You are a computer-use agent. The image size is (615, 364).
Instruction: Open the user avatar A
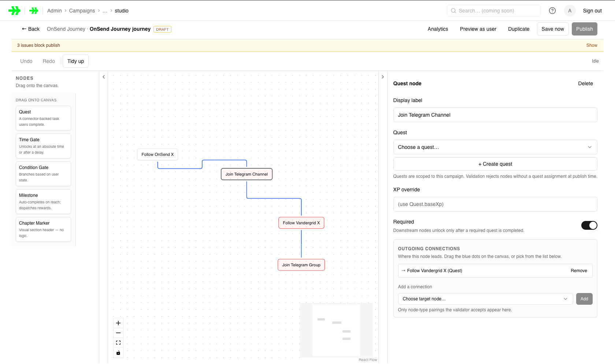tap(570, 11)
